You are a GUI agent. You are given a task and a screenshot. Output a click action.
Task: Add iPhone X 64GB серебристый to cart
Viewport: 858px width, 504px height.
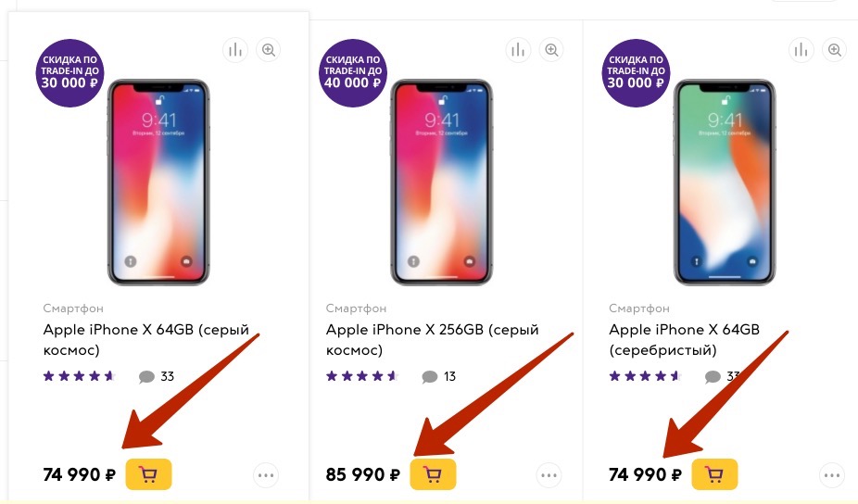[714, 474]
